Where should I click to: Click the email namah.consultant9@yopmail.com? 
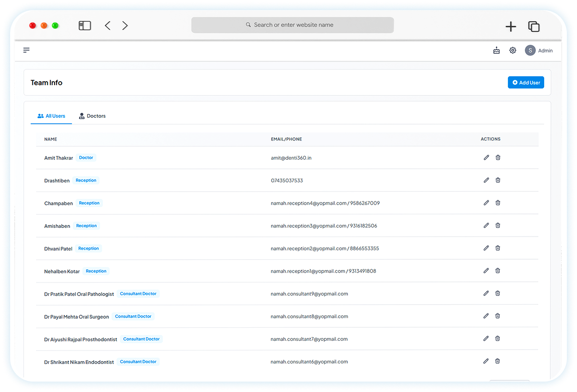pyautogui.click(x=309, y=294)
